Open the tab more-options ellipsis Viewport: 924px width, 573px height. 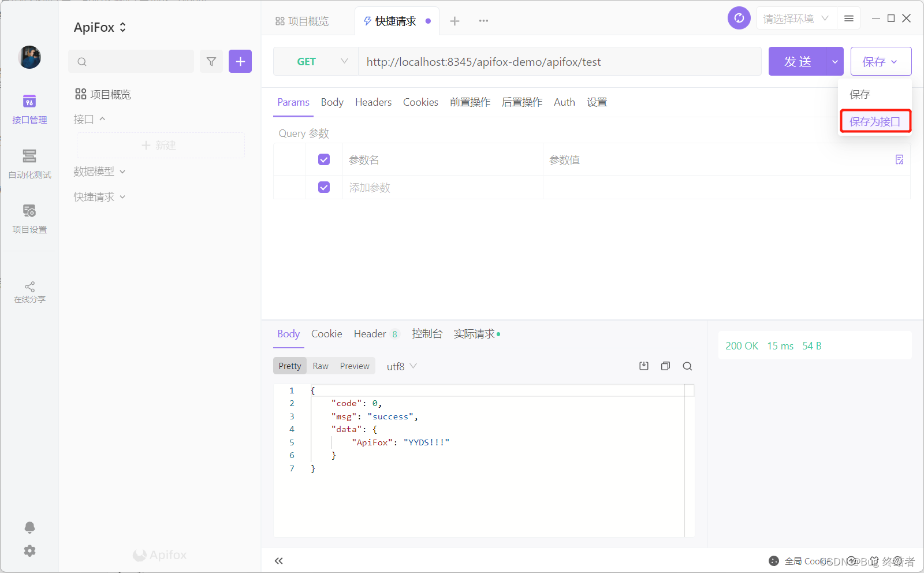tap(484, 21)
